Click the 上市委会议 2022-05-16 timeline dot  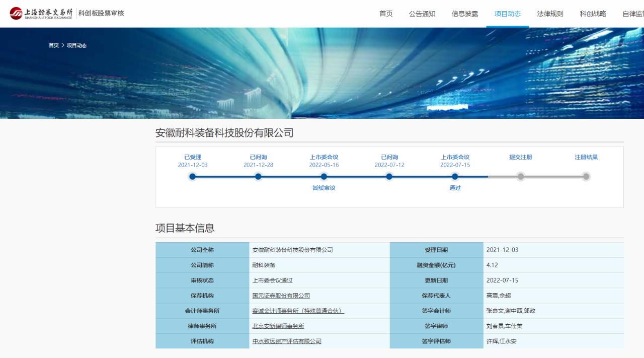click(324, 177)
